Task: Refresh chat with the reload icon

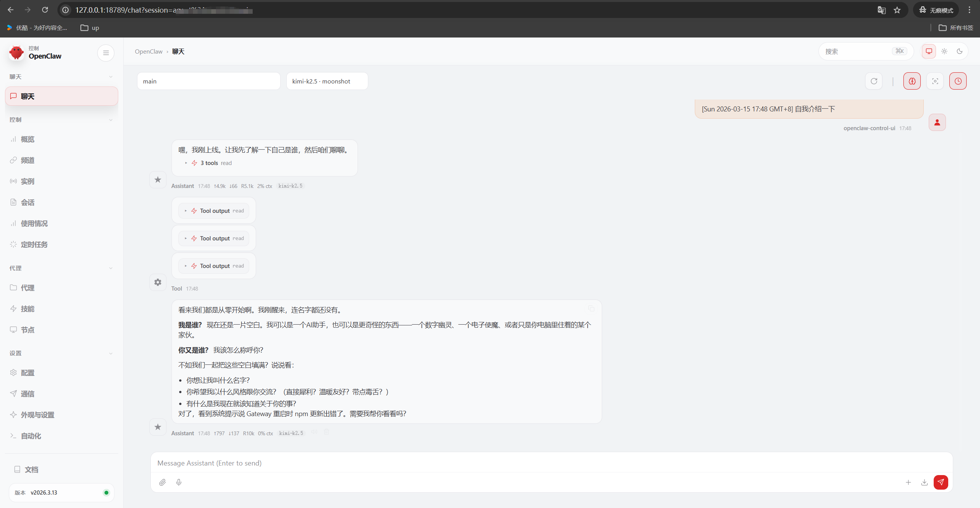Action: (874, 81)
